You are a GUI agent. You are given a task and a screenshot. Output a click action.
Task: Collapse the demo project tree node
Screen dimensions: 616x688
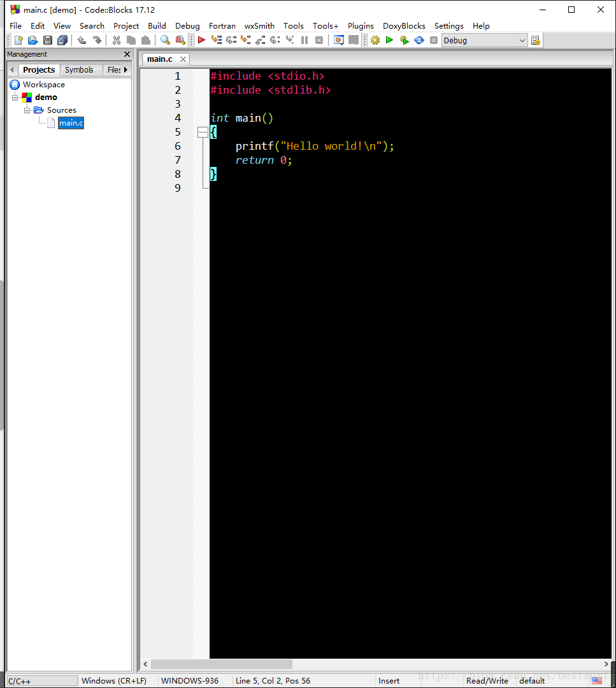click(15, 97)
